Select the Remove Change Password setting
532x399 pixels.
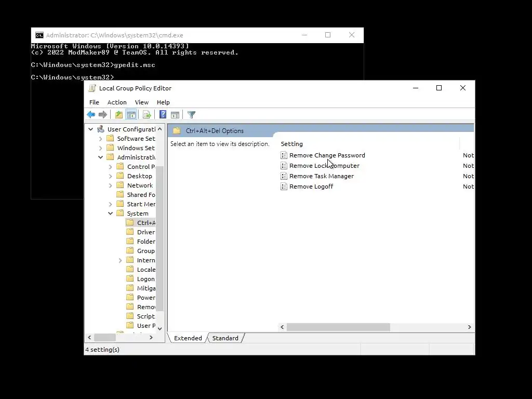coord(327,155)
